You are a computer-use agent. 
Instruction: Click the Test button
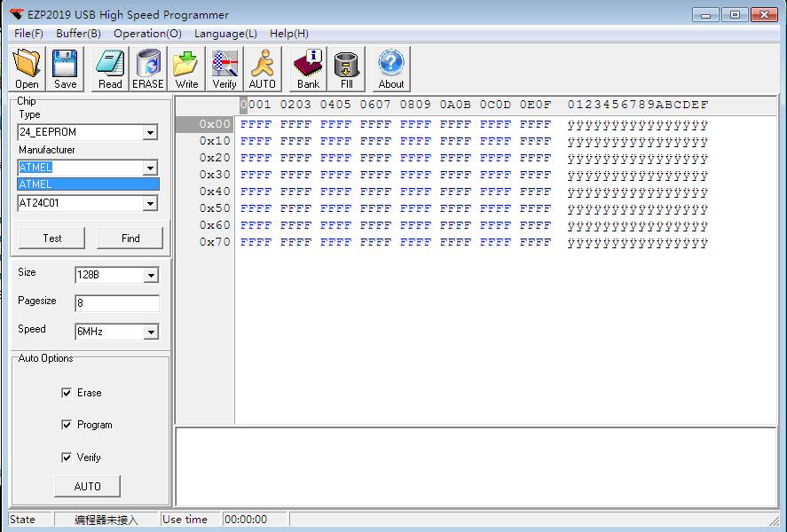coord(52,238)
